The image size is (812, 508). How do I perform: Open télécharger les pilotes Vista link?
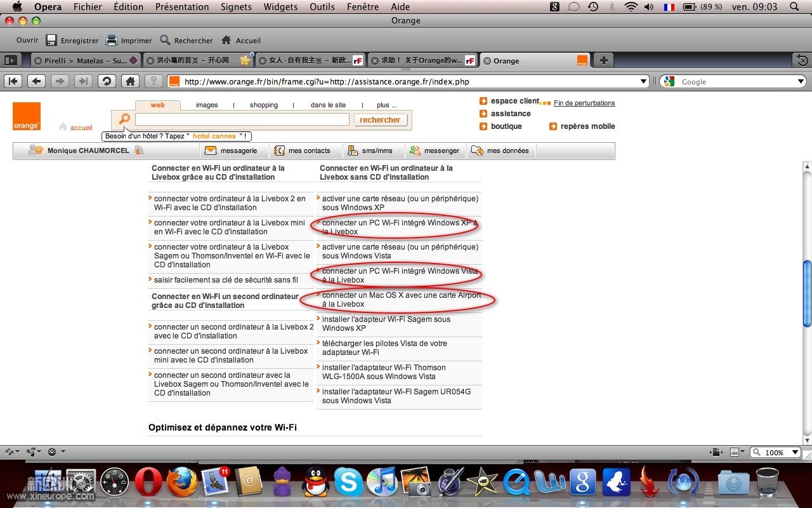click(384, 348)
